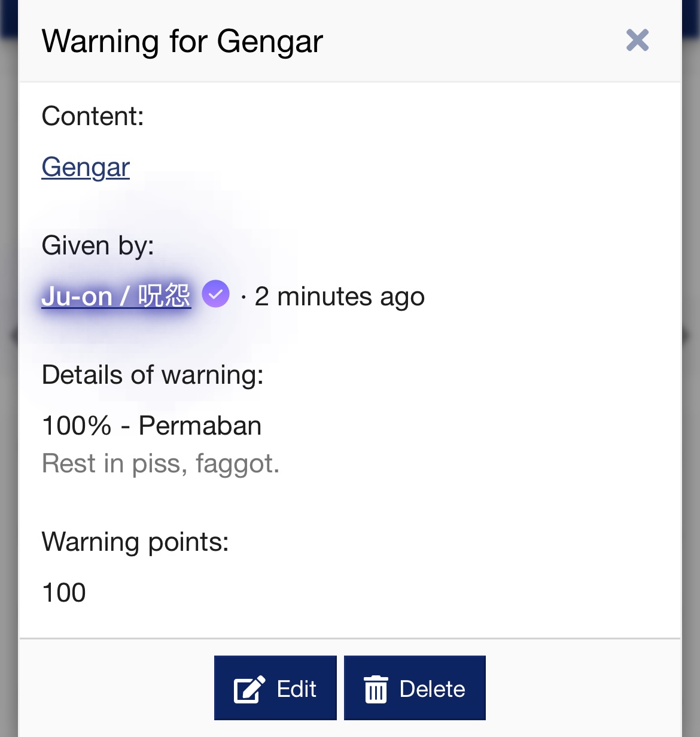700x737 pixels.
Task: Click the trash can icon on Delete
Action: tap(376, 689)
